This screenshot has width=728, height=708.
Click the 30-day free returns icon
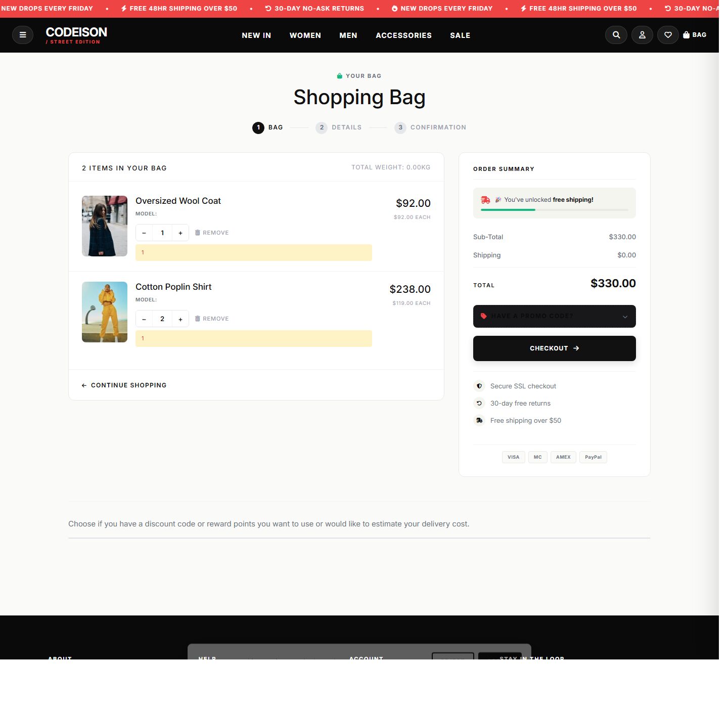[479, 403]
